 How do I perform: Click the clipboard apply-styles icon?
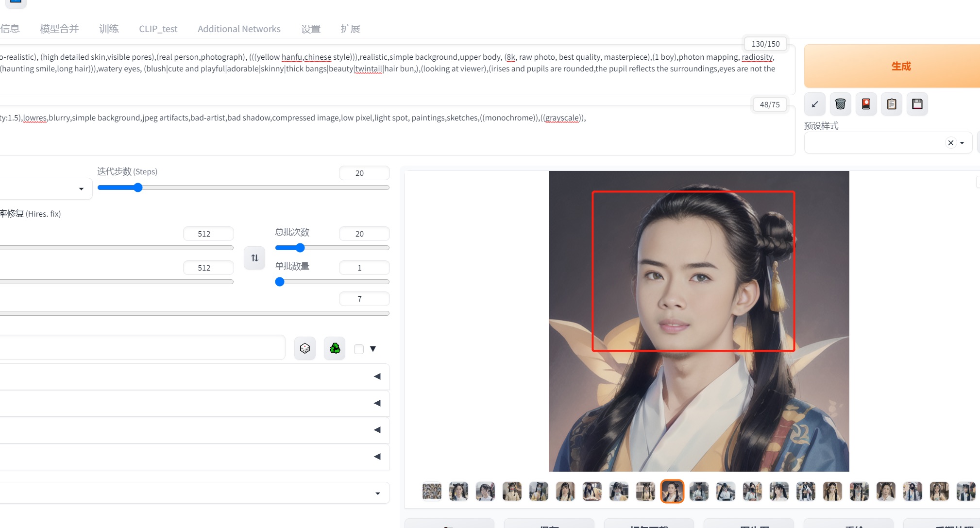tap(892, 104)
